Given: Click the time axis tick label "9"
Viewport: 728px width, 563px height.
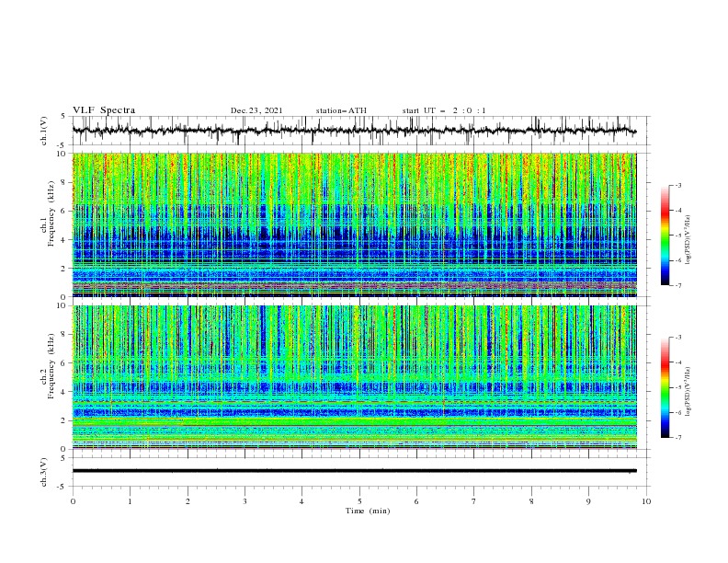Looking at the screenshot, I should 588,501.
